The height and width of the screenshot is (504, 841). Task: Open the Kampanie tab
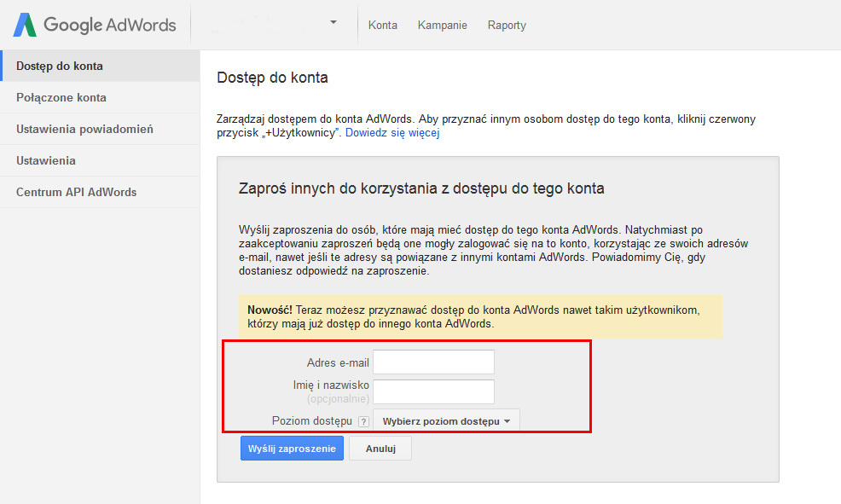point(442,26)
